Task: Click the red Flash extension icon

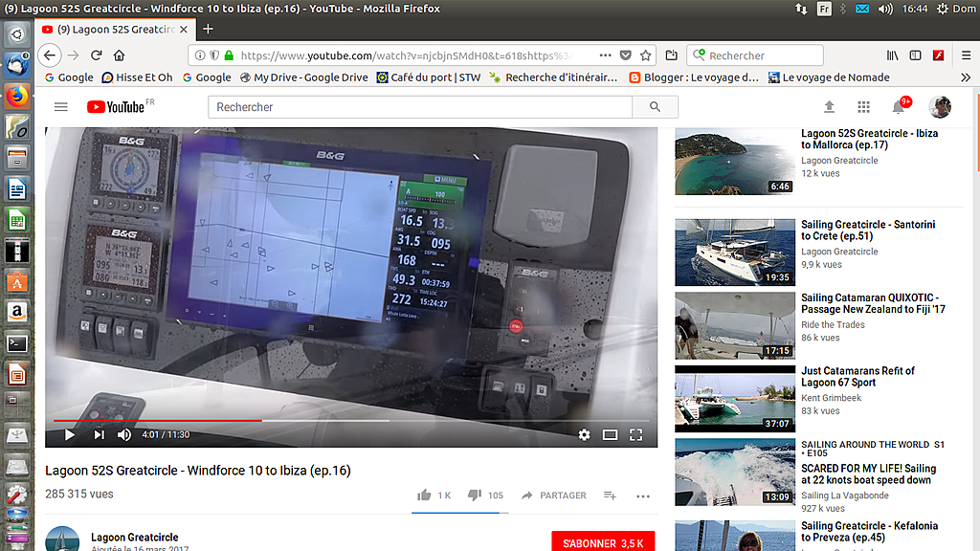Action: tap(938, 55)
